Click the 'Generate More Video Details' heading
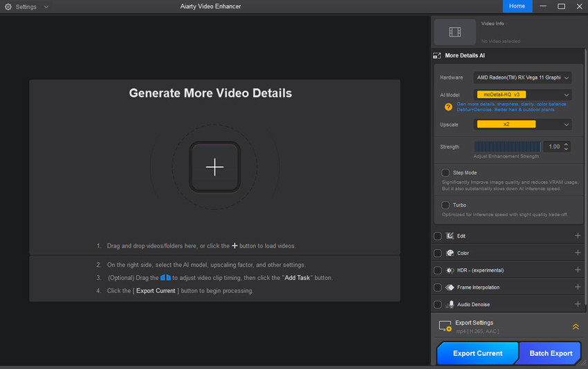This screenshot has width=588, height=369. 210,93
